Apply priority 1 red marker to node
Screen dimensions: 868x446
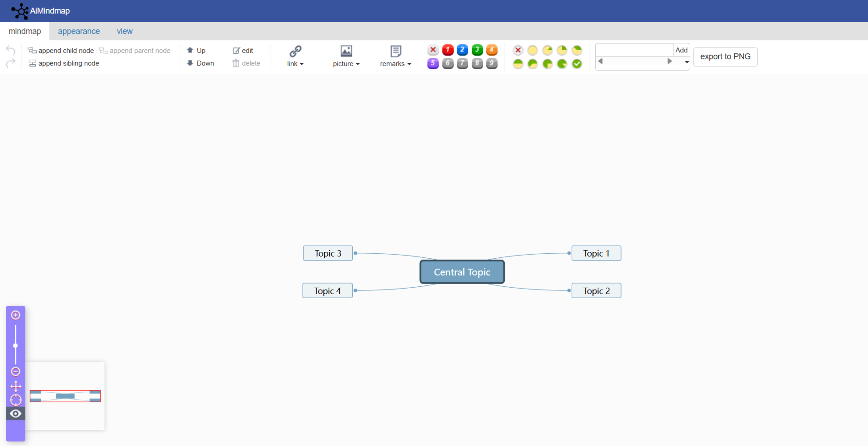(448, 50)
